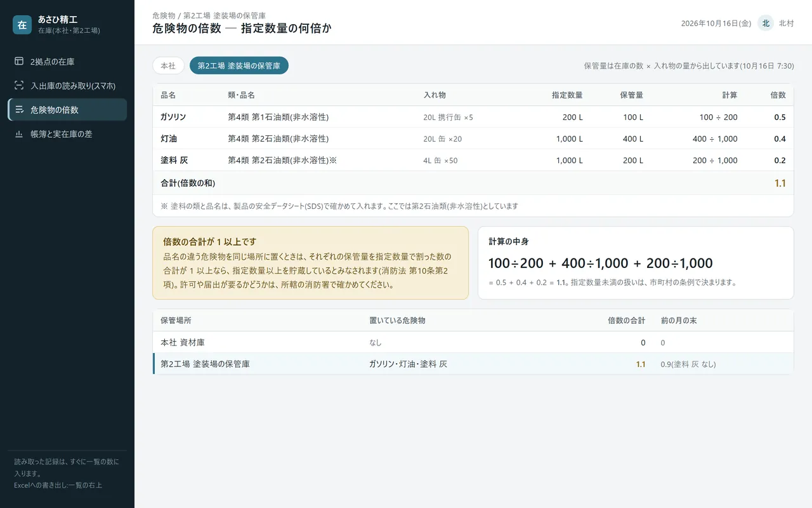Click the formula 100÷200 + 400÷1,000 + 200÷1,000
The image size is (812, 508).
point(601,263)
